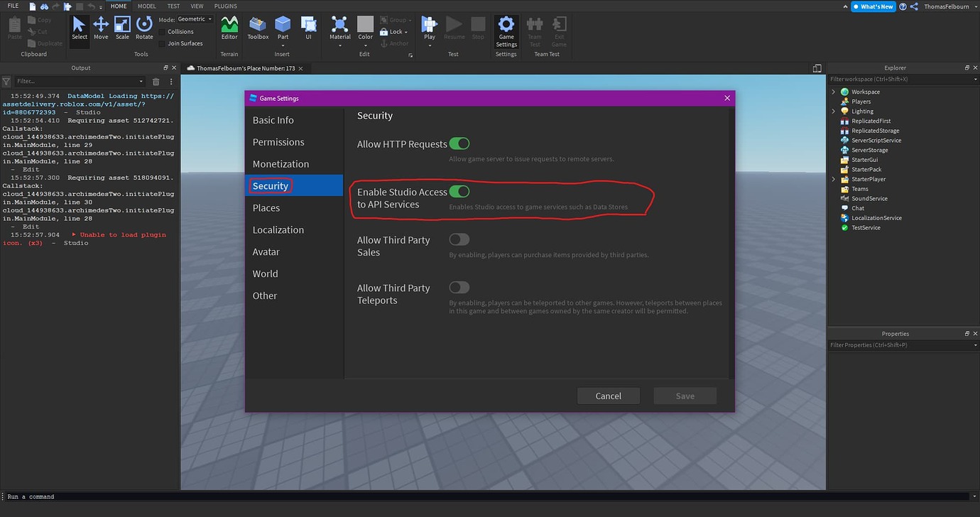
Task: Expand the Lighting node
Action: [834, 111]
